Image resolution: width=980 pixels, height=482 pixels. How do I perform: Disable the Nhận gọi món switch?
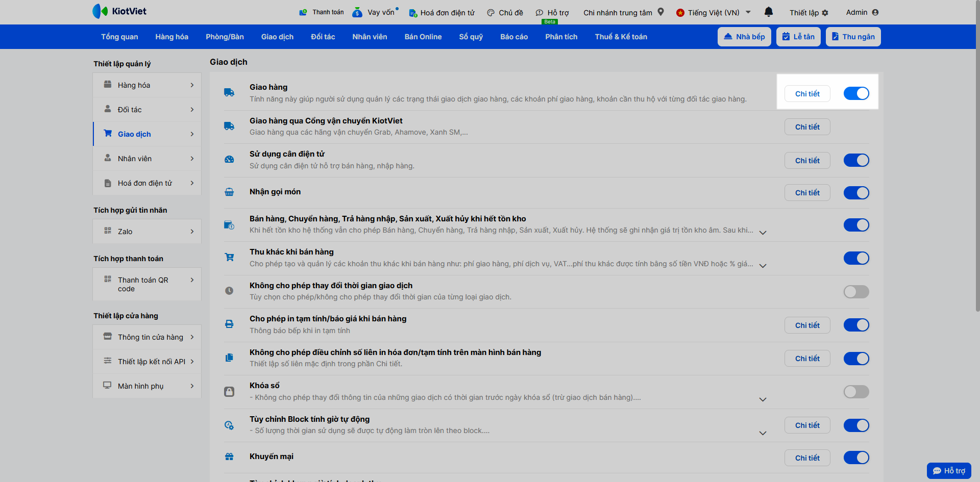[856, 193]
